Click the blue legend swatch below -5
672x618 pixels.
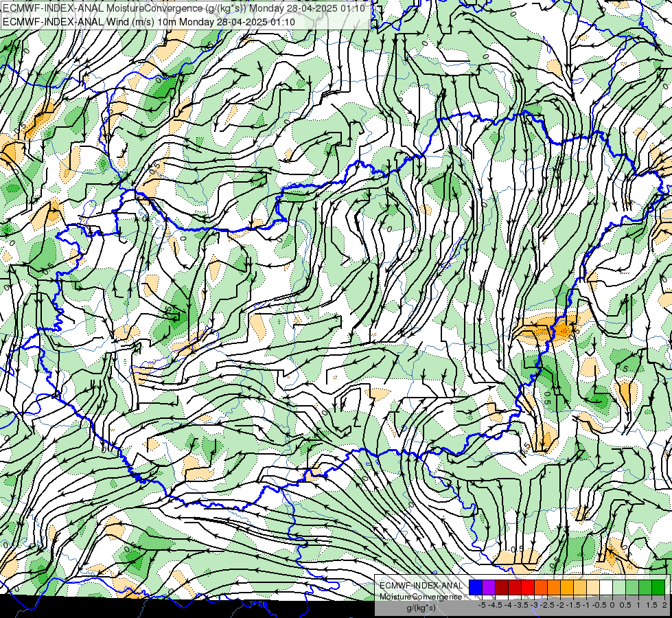pos(476,587)
